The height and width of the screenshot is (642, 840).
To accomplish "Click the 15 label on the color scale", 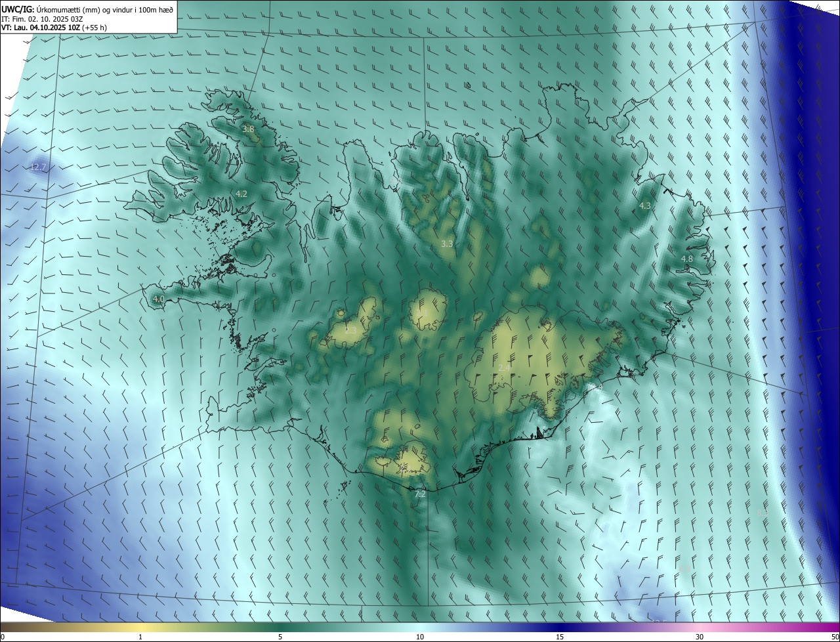I will pyautogui.click(x=560, y=637).
